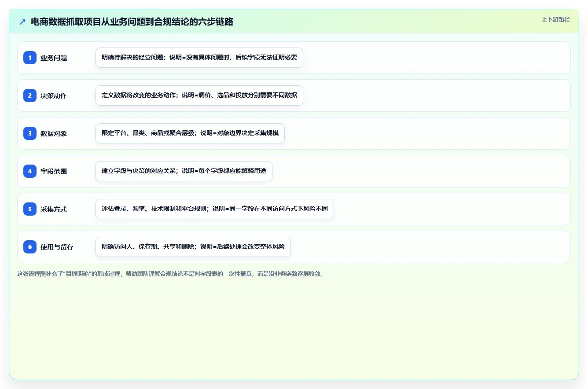
Task: Click step number 6 badge
Action: [x=30, y=247]
